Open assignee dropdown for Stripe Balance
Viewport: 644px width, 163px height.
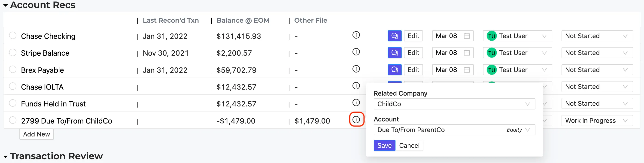517,53
